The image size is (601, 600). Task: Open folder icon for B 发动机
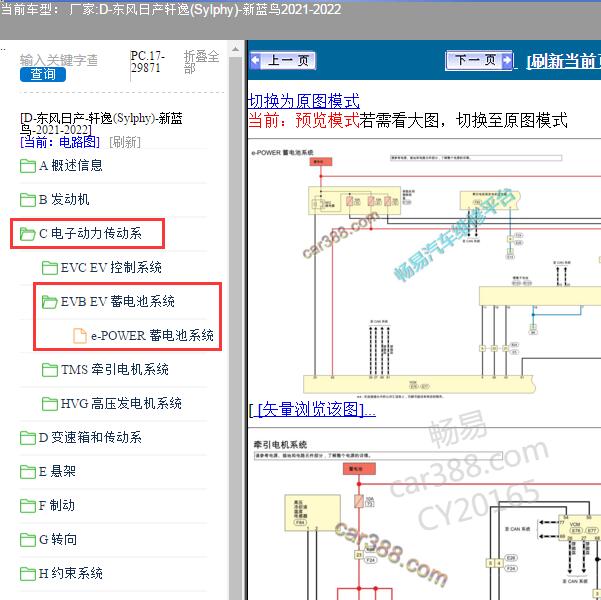pyautogui.click(x=28, y=200)
